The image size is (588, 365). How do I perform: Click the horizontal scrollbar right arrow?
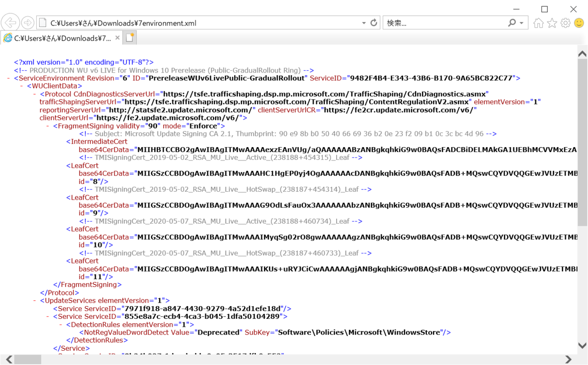[568, 360]
